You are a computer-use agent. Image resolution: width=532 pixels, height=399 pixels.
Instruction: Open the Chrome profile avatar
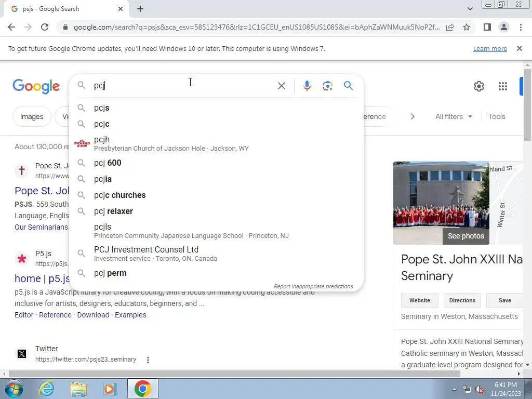click(x=504, y=27)
